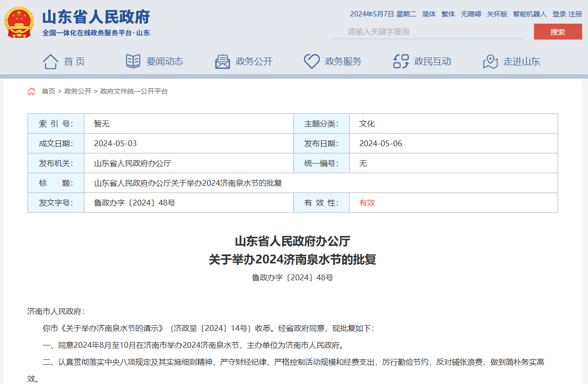The height and width of the screenshot is (384, 588).
Task: Click the 主题分类 value 文化
Action: click(367, 124)
